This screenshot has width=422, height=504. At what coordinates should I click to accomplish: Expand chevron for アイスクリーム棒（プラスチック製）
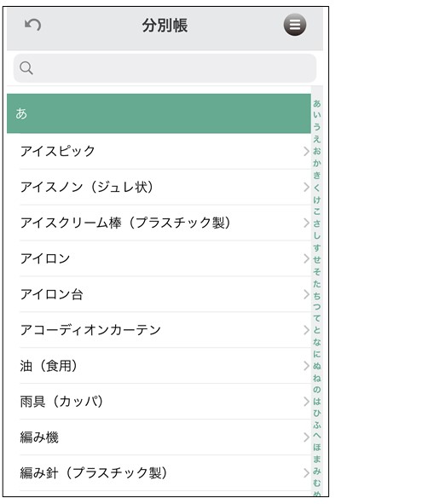click(x=306, y=223)
